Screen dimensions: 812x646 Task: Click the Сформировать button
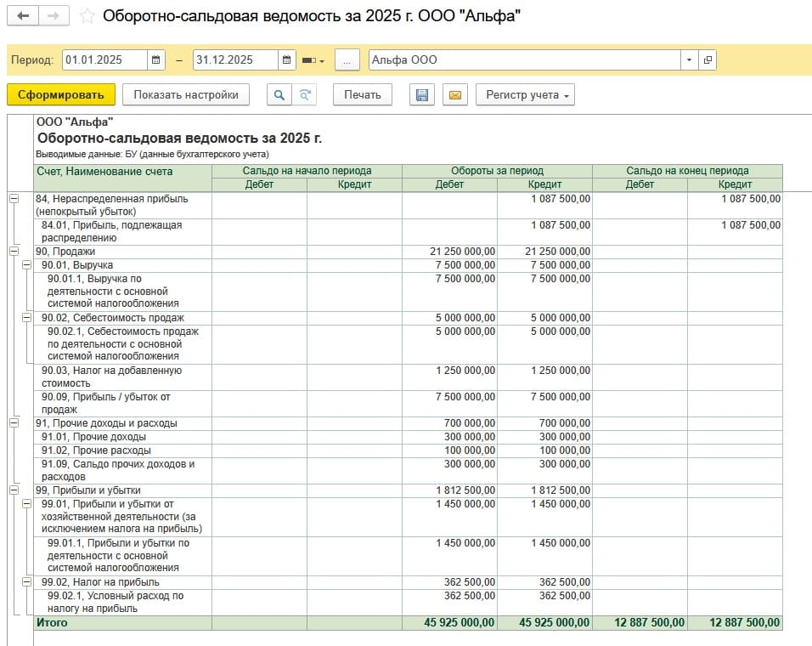point(61,95)
